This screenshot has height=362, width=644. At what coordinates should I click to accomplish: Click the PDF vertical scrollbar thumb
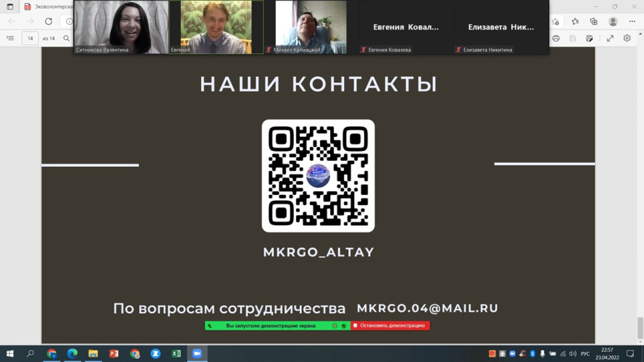click(x=640, y=328)
